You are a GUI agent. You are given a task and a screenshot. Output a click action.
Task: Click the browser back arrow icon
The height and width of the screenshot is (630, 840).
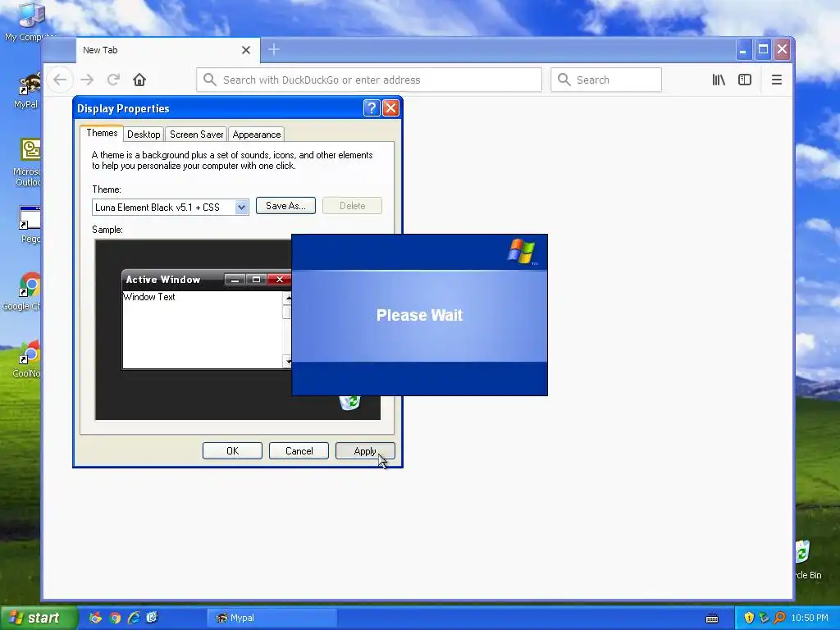60,80
